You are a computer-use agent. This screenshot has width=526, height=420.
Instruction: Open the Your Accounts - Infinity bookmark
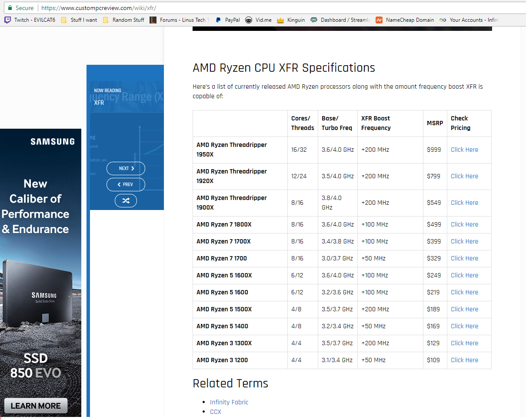(x=469, y=20)
